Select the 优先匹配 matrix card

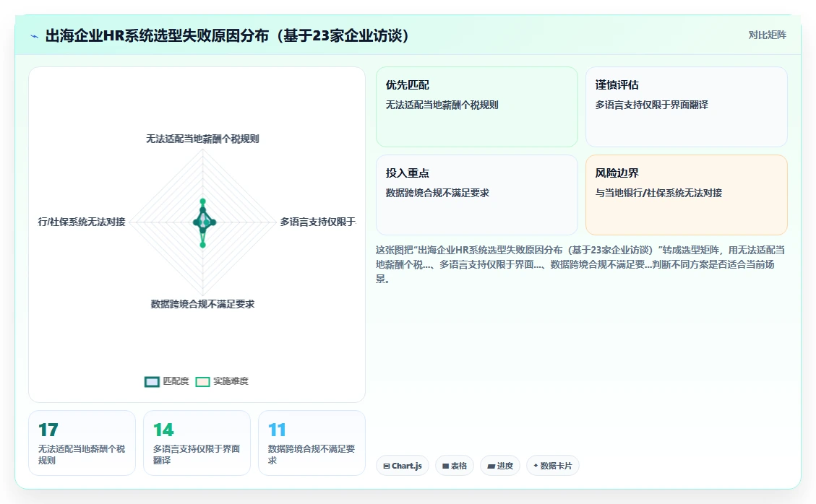477,107
